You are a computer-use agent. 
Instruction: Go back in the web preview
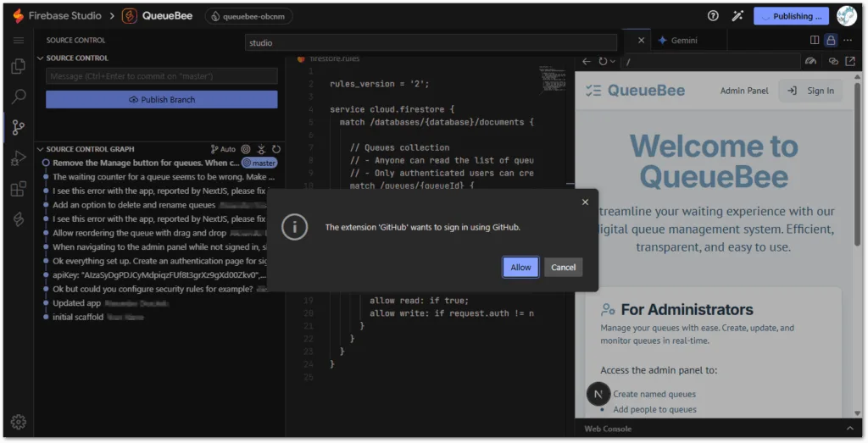[x=587, y=61]
